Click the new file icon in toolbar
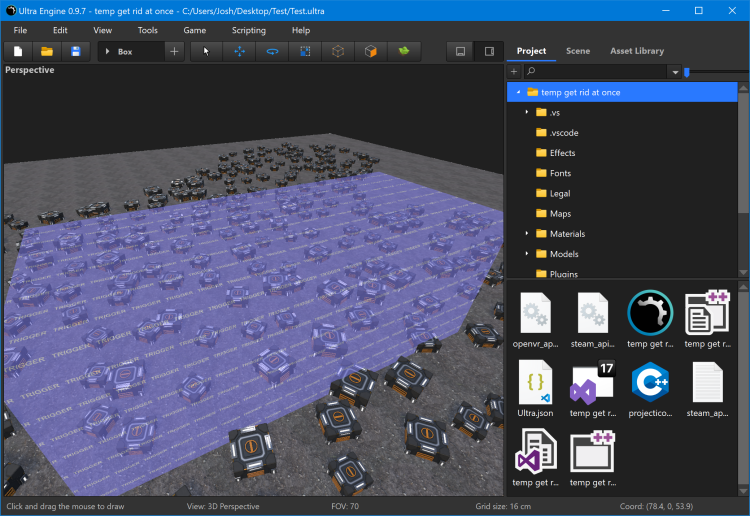The height and width of the screenshot is (516, 750). (x=18, y=51)
